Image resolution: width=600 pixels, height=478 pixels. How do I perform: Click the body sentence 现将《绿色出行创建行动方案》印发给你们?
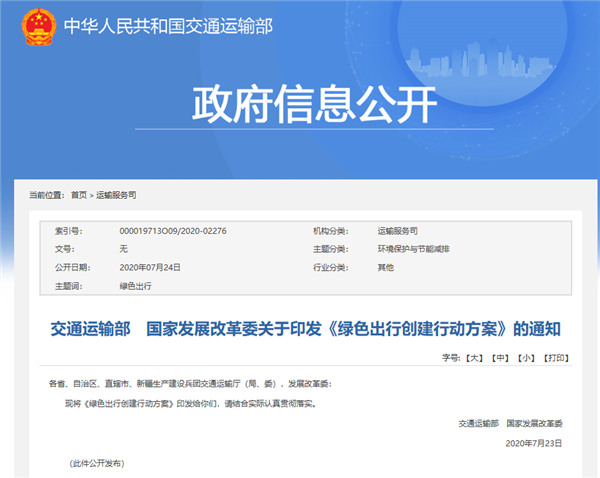coord(191,404)
